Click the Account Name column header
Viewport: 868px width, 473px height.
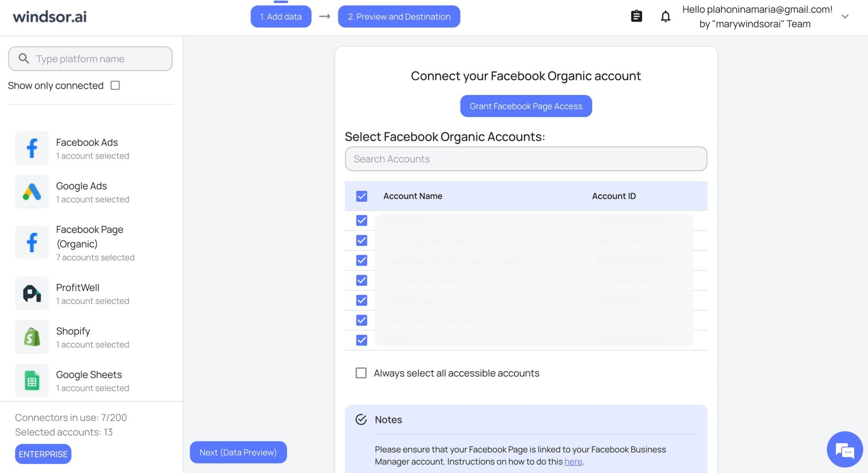(413, 196)
